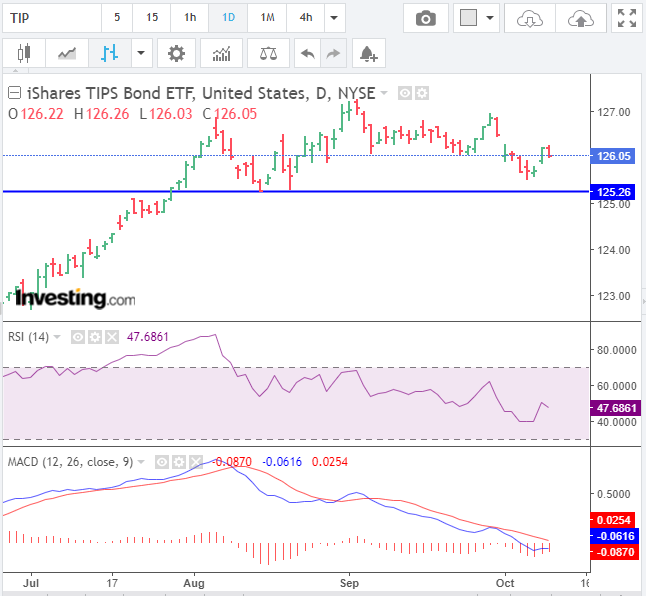
Task: Expand the MACD indicator dropdown arrow
Action: click(141, 462)
